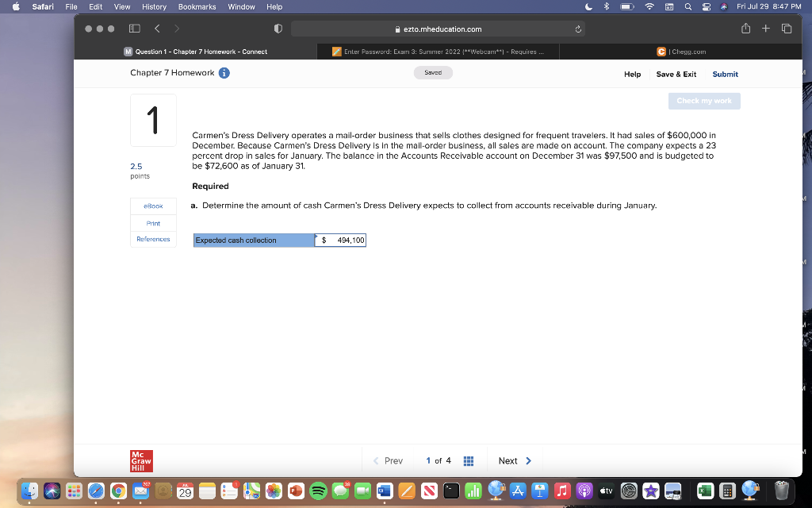Open Podcasts in the Dock
812x508 pixels.
point(584,491)
